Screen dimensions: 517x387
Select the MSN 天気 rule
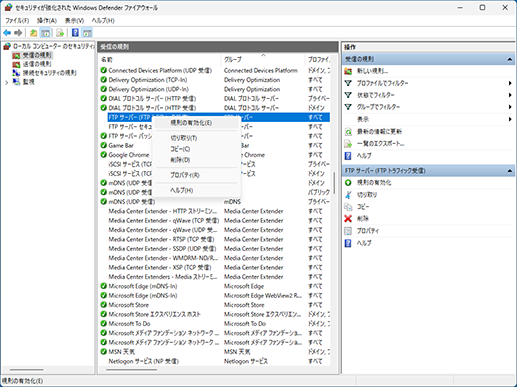(x=122, y=351)
